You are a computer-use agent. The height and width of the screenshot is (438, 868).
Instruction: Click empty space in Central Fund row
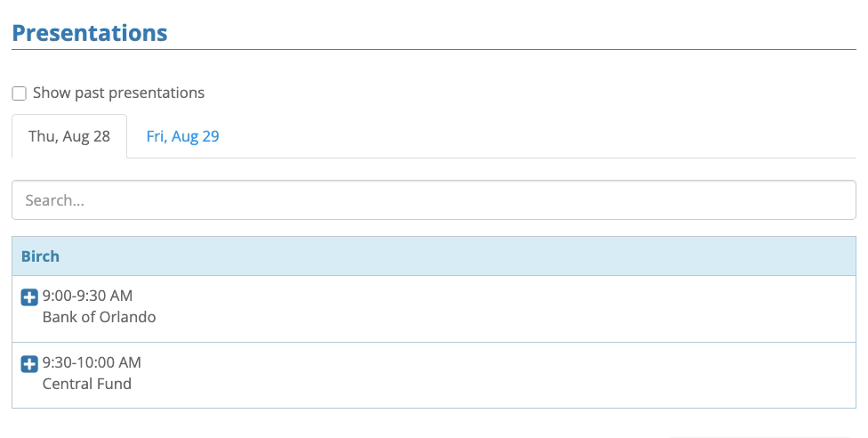[x=534, y=375]
